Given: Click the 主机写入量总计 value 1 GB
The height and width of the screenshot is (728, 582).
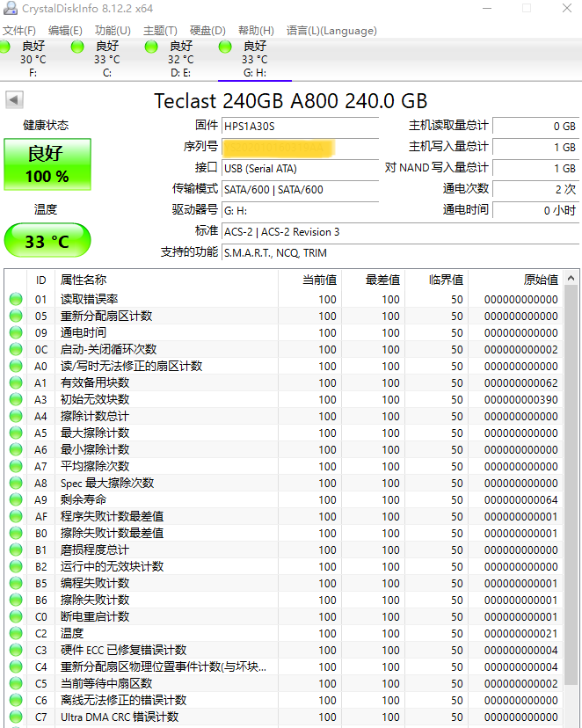Looking at the screenshot, I should (535, 147).
